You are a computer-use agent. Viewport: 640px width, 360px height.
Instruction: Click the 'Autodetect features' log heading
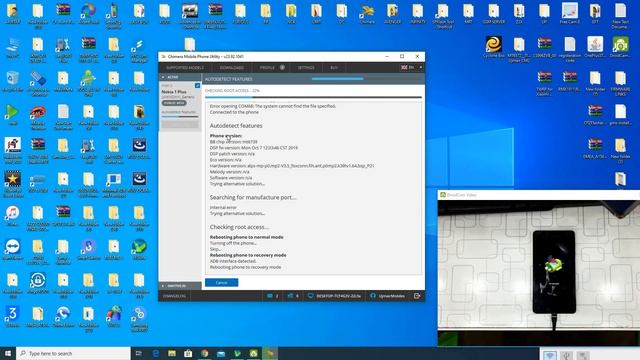(236, 126)
